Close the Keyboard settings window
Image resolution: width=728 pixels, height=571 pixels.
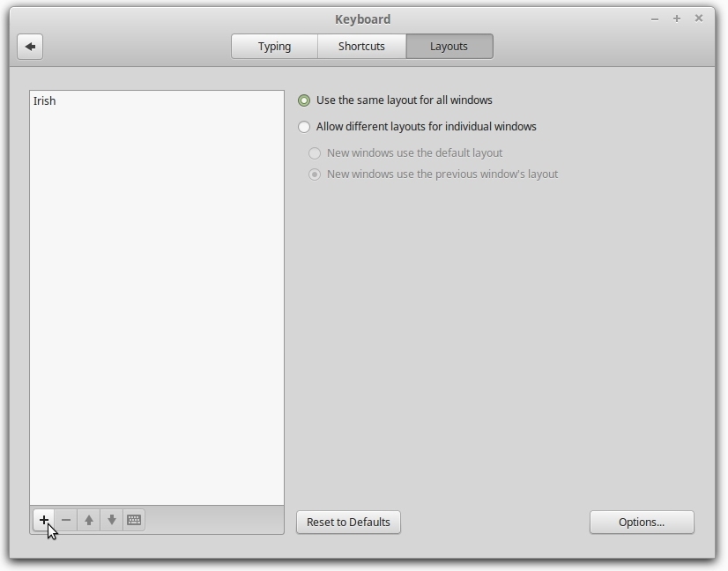(x=699, y=19)
